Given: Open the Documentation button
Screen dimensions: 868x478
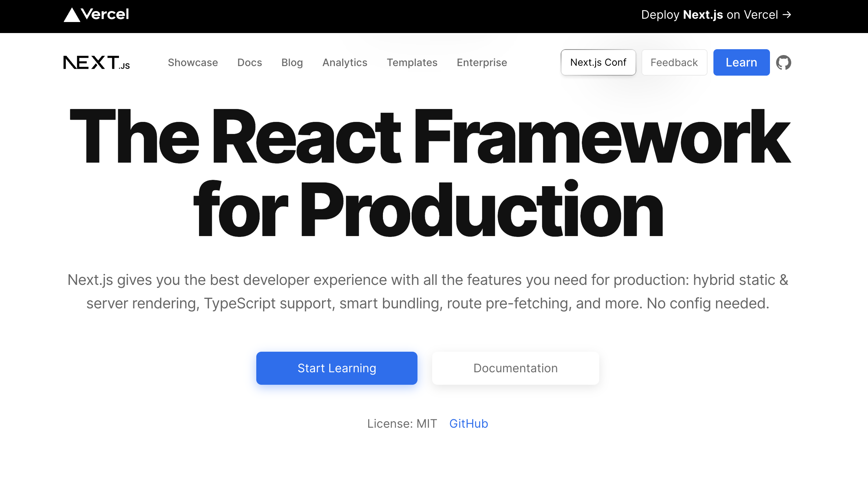Looking at the screenshot, I should (516, 368).
